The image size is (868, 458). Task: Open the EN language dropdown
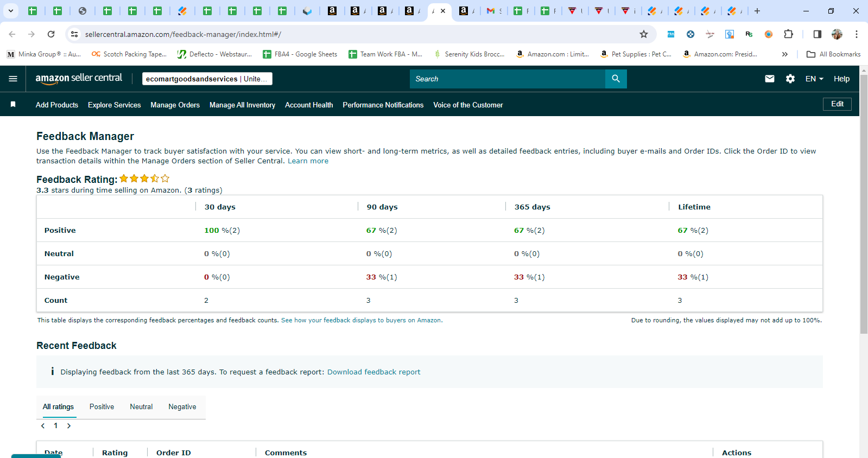tap(814, 79)
